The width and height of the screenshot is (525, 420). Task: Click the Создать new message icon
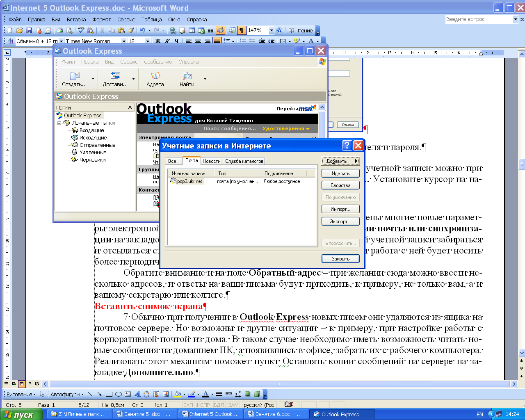click(x=74, y=79)
